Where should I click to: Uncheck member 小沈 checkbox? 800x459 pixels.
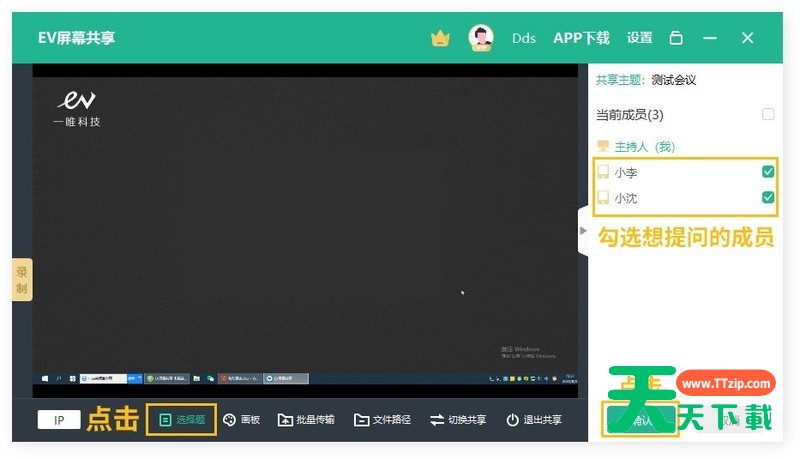pos(768,198)
